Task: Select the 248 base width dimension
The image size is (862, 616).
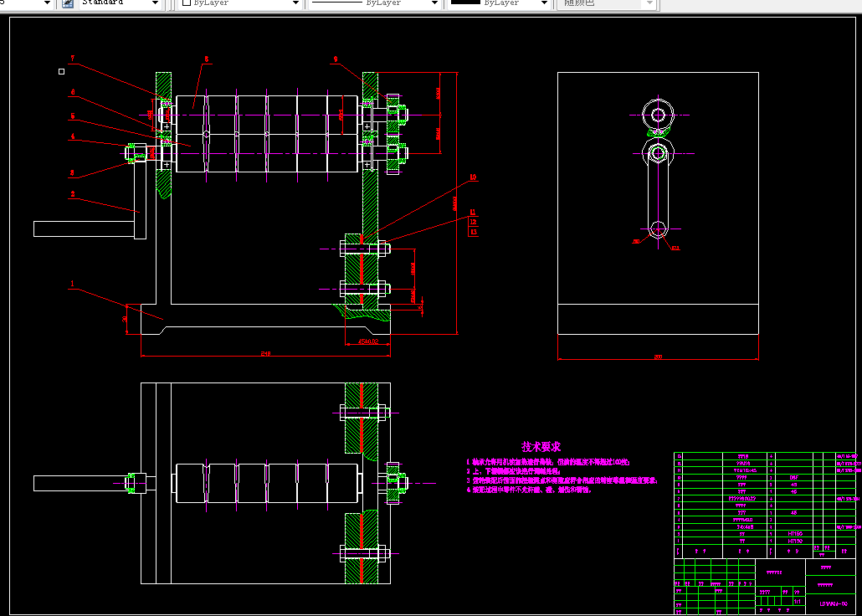Action: coord(265,353)
